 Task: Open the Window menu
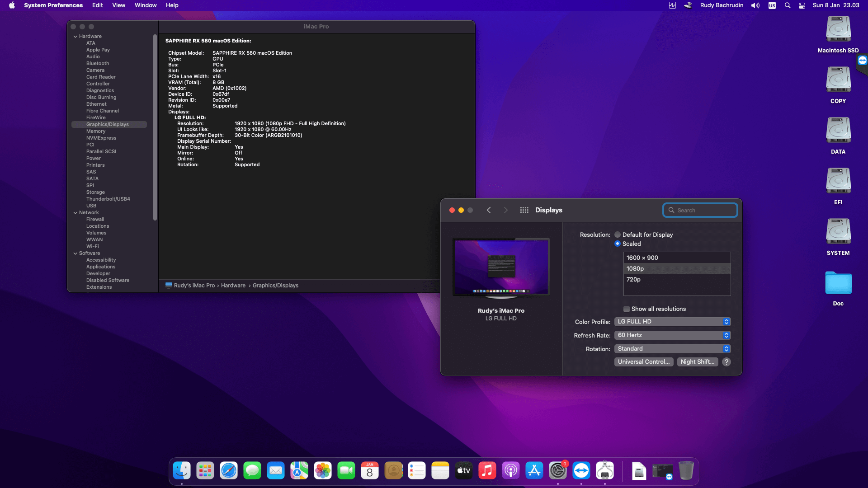[146, 5]
